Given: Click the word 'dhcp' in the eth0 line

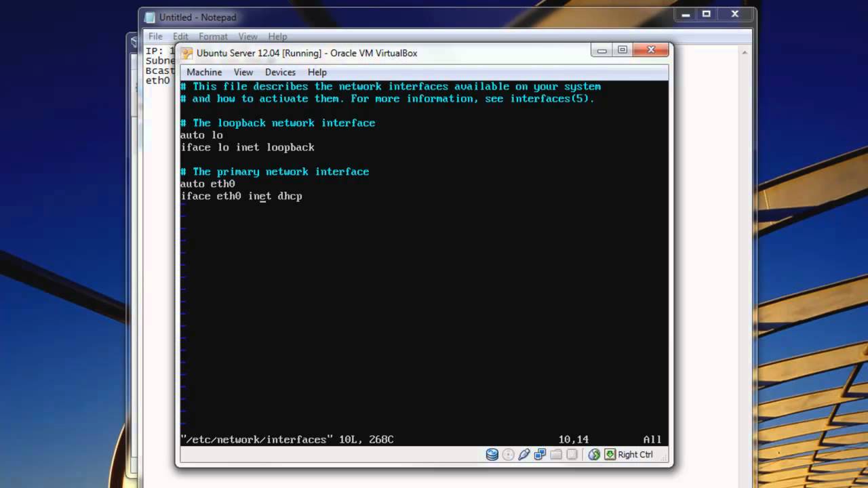Looking at the screenshot, I should pos(290,197).
